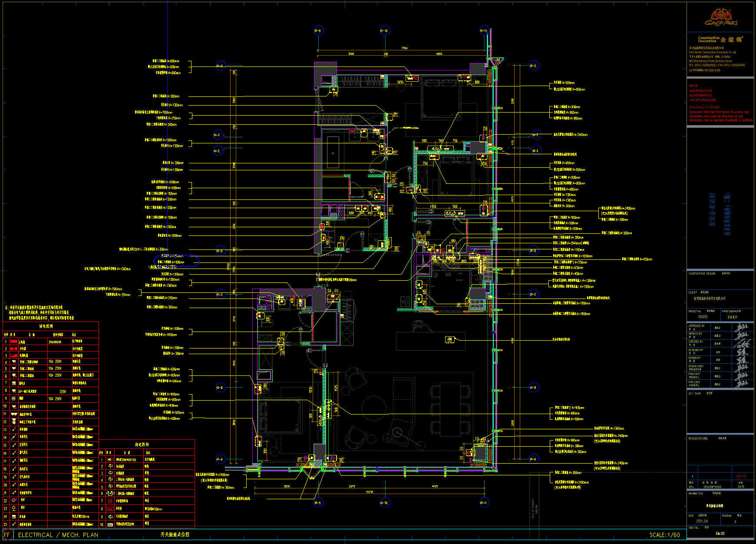The image size is (756, 544).
Task: Select socket symbol in strong-current legend row 4
Action: pyautogui.click(x=14, y=362)
